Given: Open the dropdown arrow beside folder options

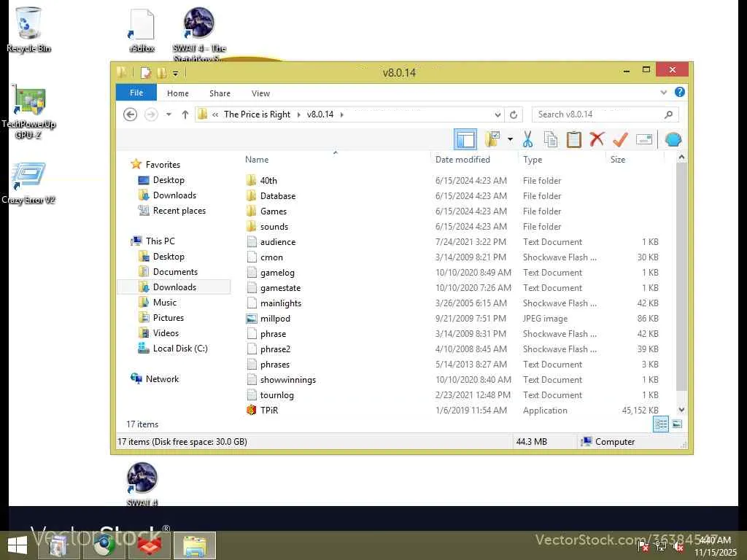Looking at the screenshot, I should 510,139.
